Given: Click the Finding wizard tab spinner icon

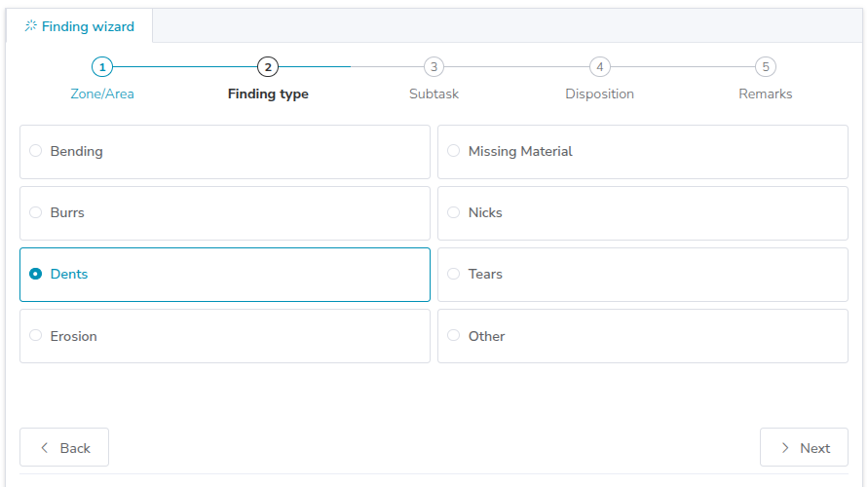Looking at the screenshot, I should [x=31, y=26].
